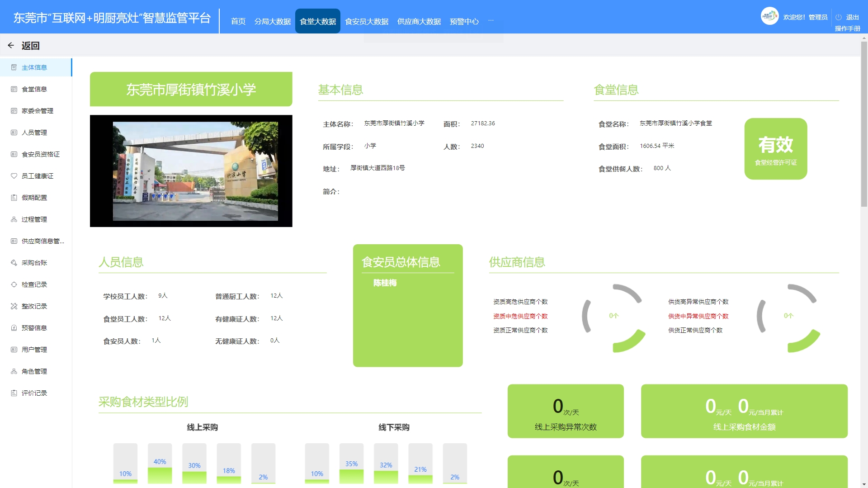Click the scrollbar down arrow
Viewport: 868px width, 488px height.
tap(864, 484)
